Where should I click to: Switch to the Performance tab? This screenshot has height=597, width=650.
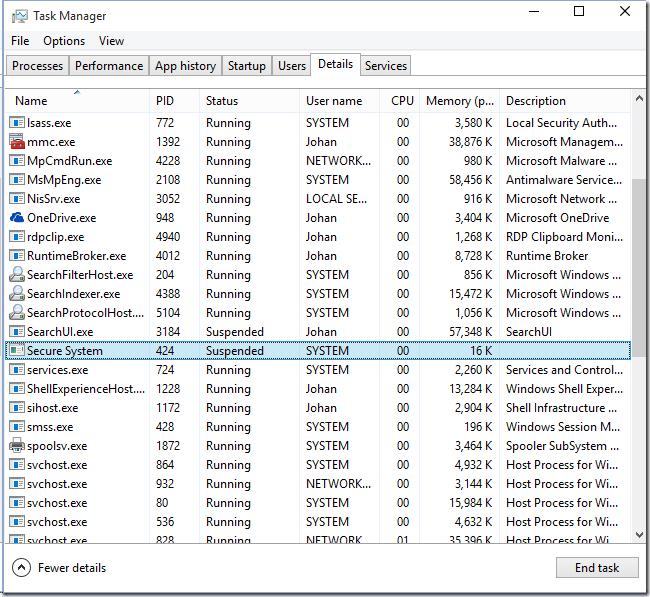[x=109, y=66]
